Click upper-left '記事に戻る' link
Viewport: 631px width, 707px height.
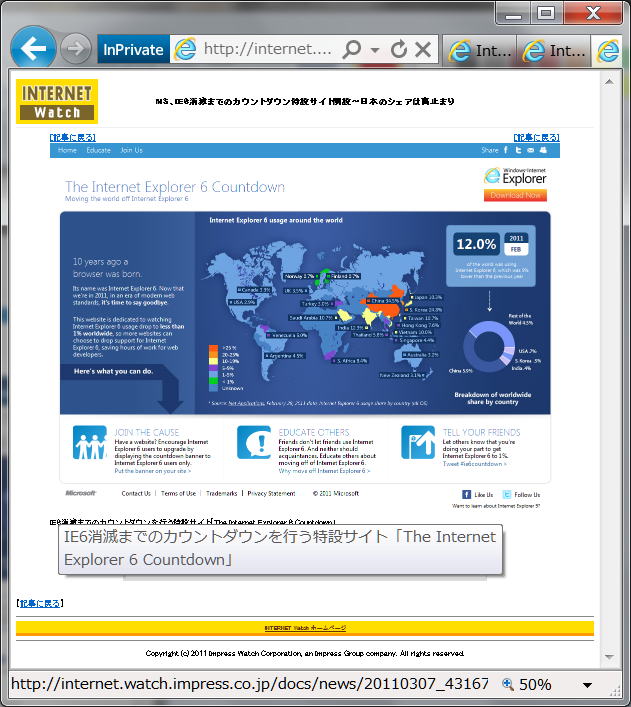73,137
